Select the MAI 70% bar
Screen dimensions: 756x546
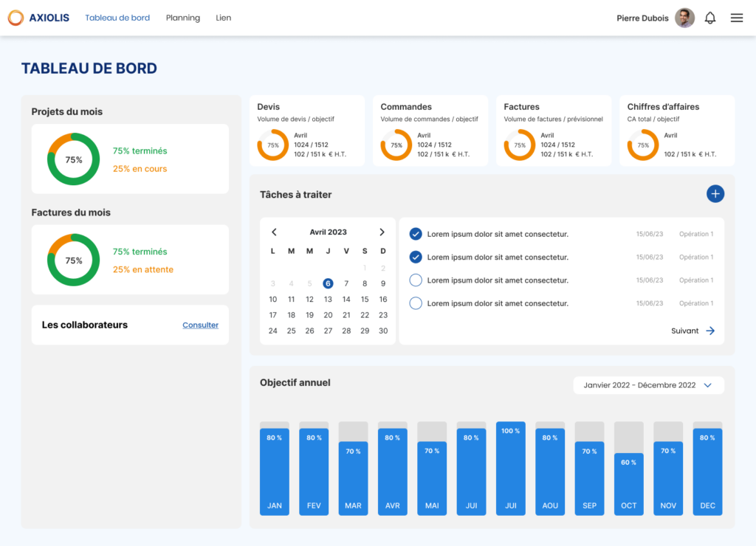click(x=431, y=478)
